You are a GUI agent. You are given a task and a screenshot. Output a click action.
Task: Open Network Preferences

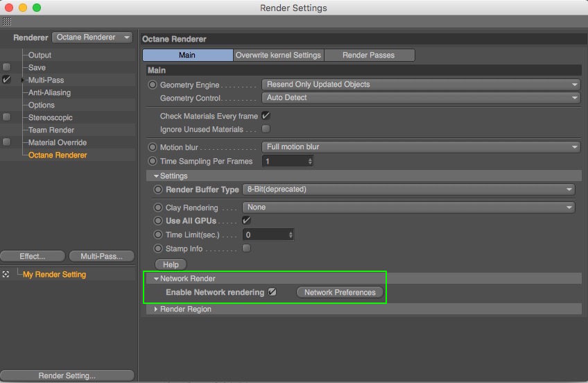click(x=340, y=292)
